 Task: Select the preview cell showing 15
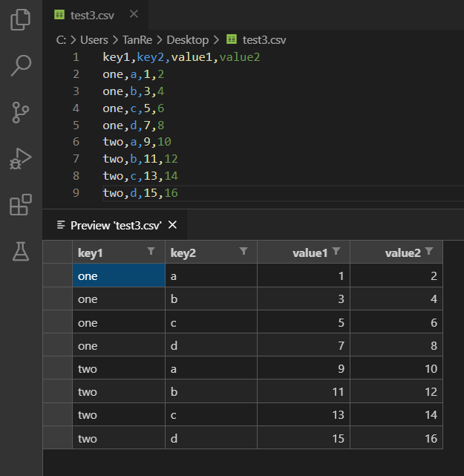[x=304, y=437]
